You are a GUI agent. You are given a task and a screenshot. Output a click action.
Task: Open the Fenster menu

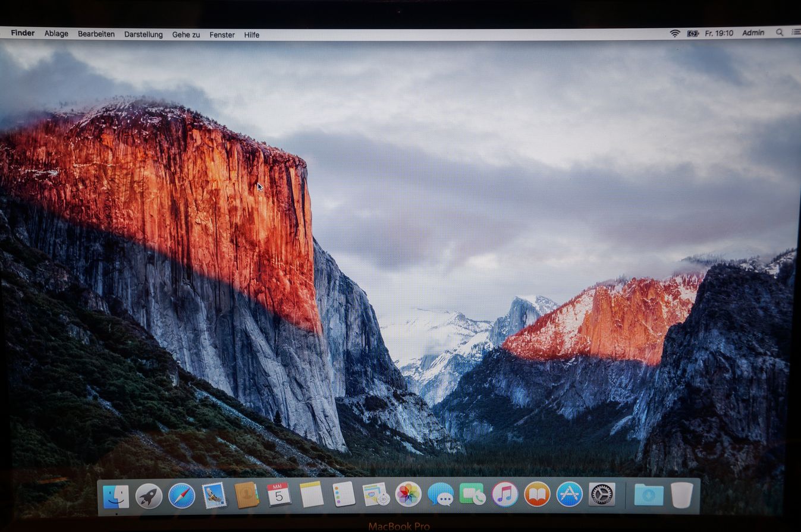coord(222,34)
